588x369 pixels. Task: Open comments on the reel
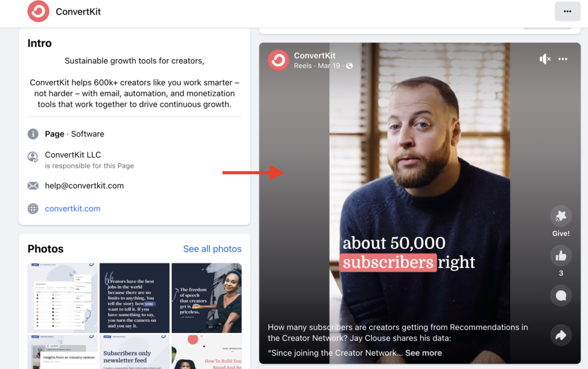coord(560,296)
